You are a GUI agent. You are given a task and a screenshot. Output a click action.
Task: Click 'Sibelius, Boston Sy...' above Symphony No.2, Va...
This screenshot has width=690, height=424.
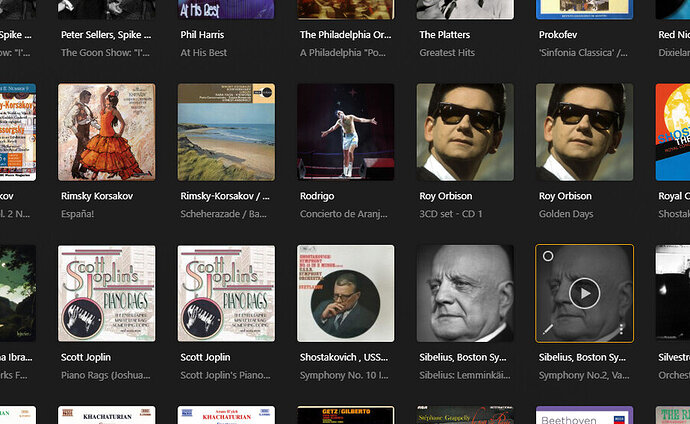point(582,358)
